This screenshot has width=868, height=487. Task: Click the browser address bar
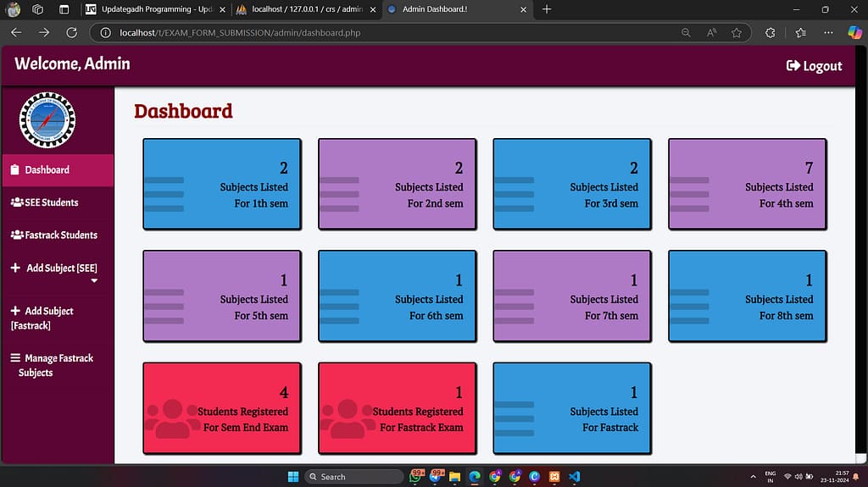pyautogui.click(x=381, y=32)
